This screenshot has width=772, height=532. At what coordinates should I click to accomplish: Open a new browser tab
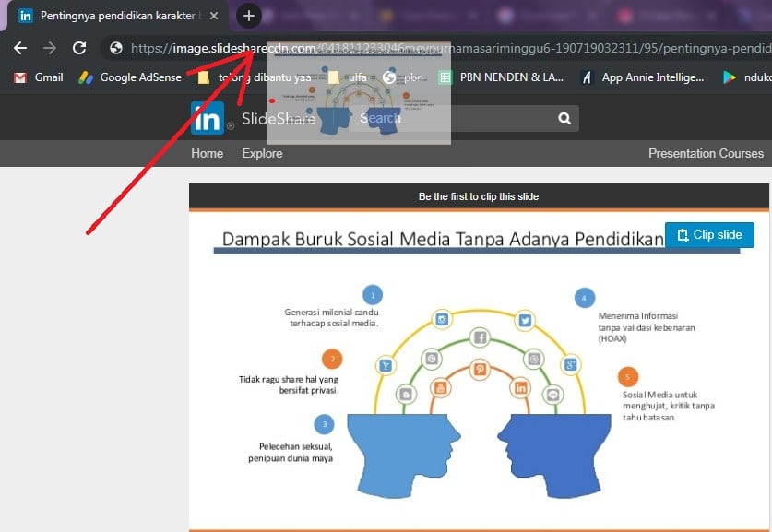249,16
